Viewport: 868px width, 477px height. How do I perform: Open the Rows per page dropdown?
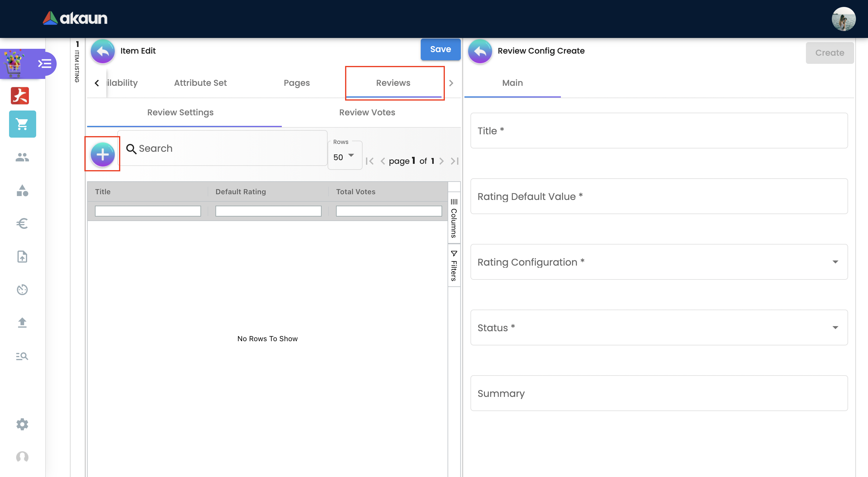(344, 157)
